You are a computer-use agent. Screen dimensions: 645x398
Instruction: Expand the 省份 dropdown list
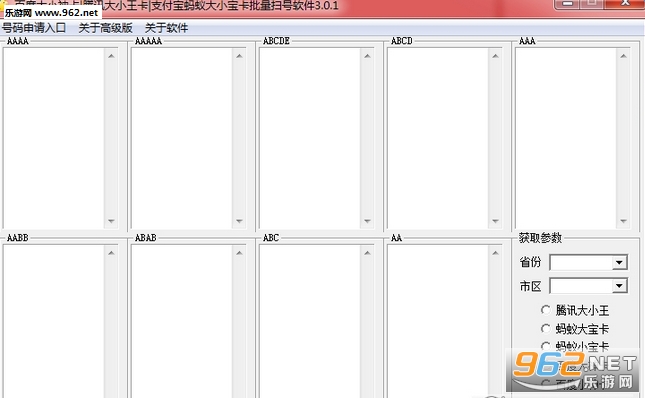point(619,262)
